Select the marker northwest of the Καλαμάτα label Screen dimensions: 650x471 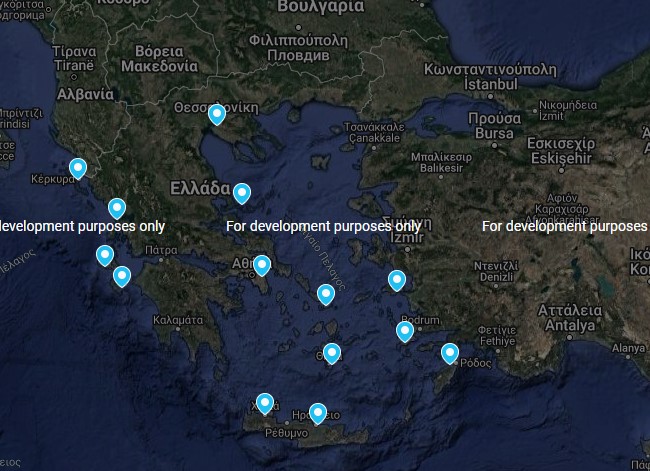point(122,276)
